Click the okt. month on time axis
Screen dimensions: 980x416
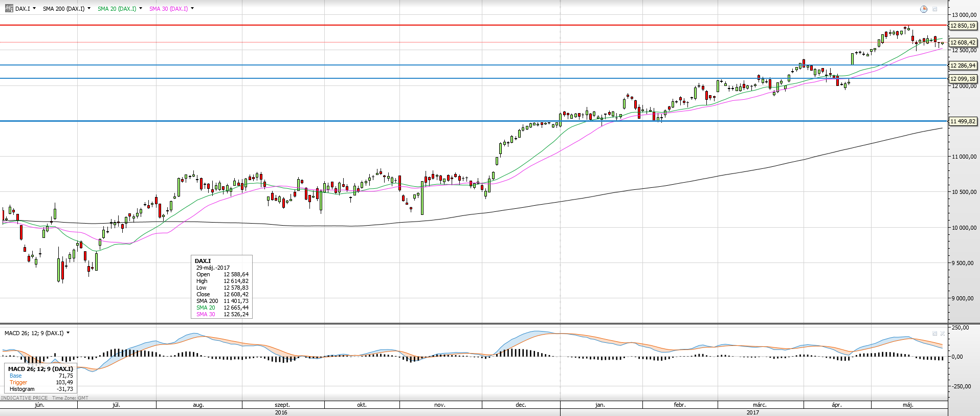tap(362, 405)
